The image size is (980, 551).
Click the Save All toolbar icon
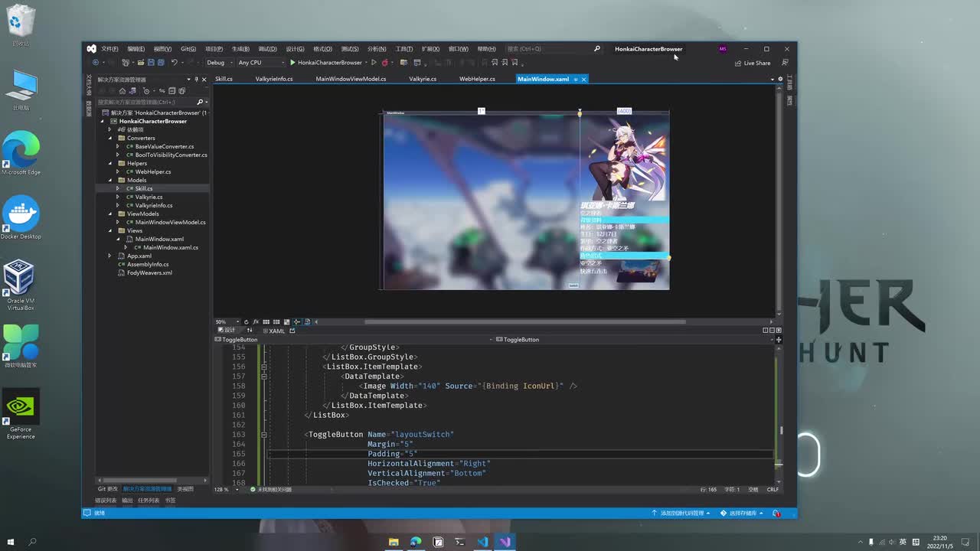tap(161, 63)
